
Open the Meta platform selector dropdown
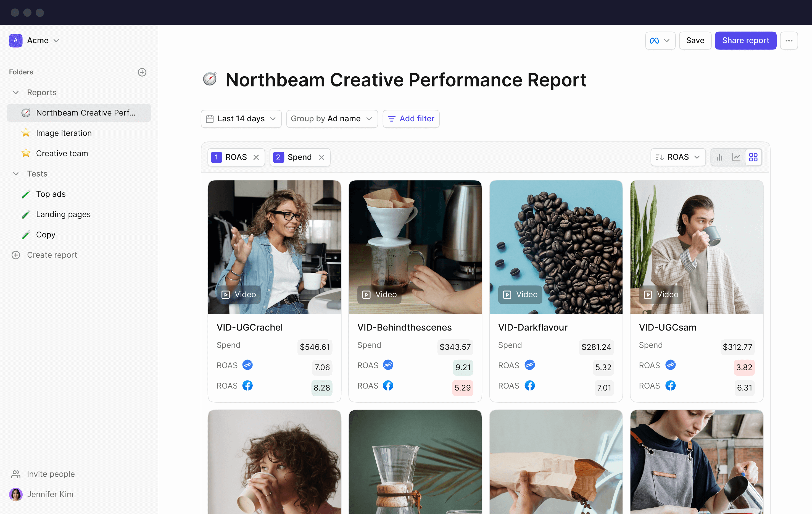[x=660, y=41]
